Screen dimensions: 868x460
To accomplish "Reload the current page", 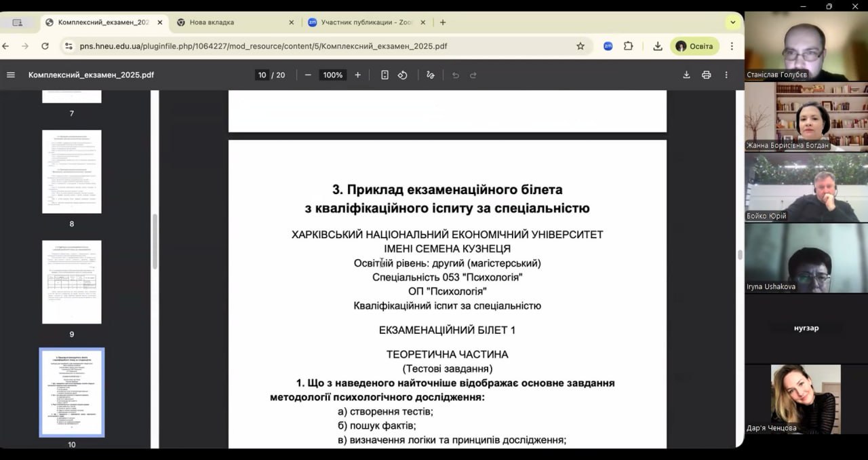I will click(x=45, y=46).
